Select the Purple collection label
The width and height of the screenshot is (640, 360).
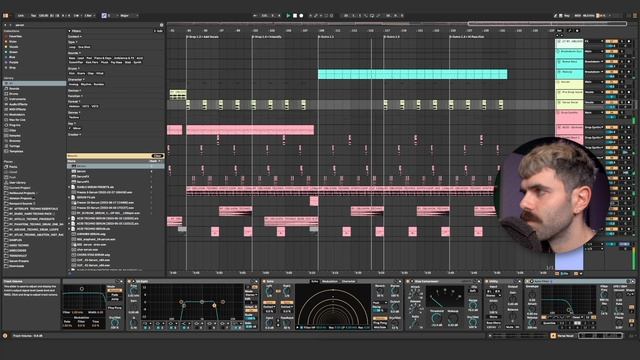click(x=13, y=62)
